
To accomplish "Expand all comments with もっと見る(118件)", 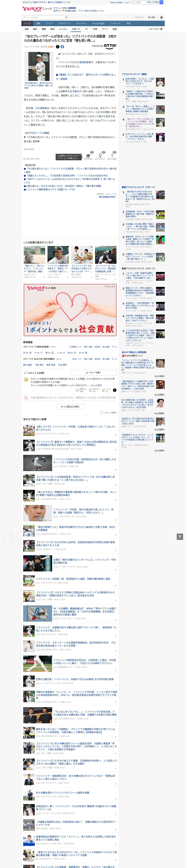I will point(70,407).
